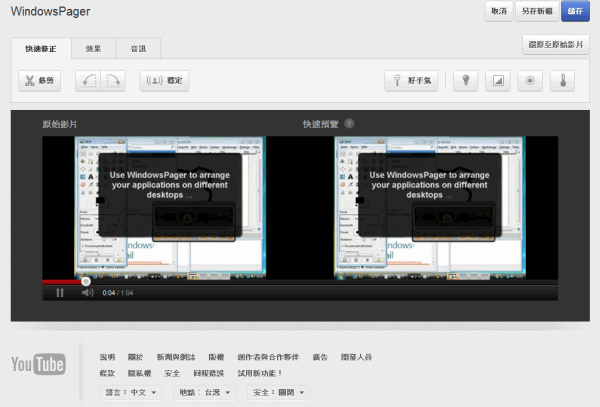Click the YouTube logo in footer

(x=38, y=364)
